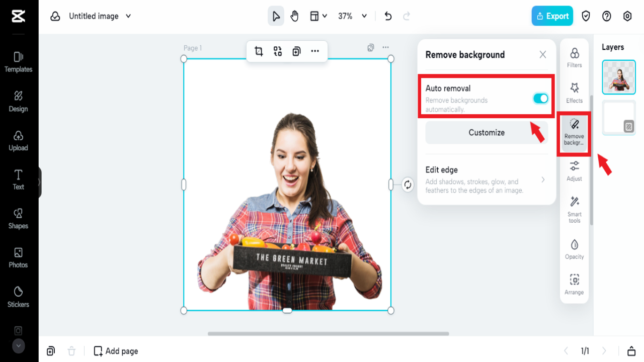Viewport: 644px width, 362px height.
Task: Open Smart tools
Action: pyautogui.click(x=574, y=207)
